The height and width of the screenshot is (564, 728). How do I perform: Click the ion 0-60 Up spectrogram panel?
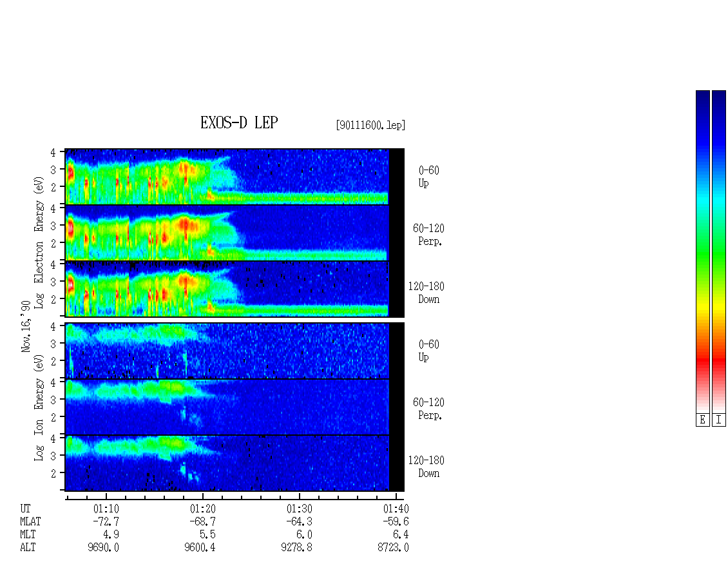coord(235,351)
